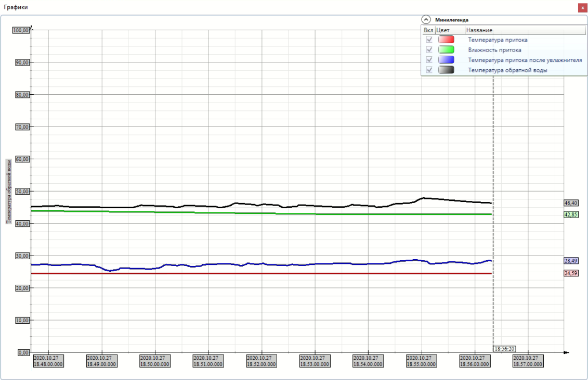This screenshot has width=588, height=380.
Task: Click the 46,40 current value label
Action: point(570,203)
